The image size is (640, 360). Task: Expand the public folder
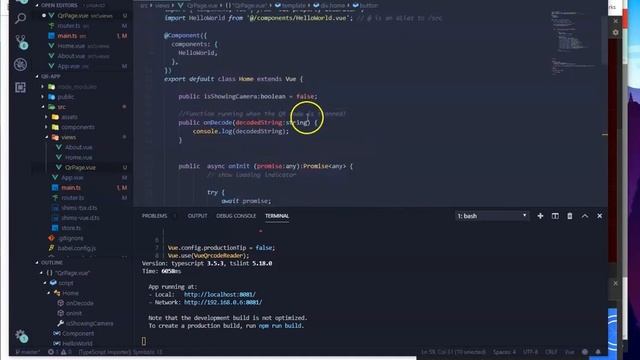click(42, 97)
